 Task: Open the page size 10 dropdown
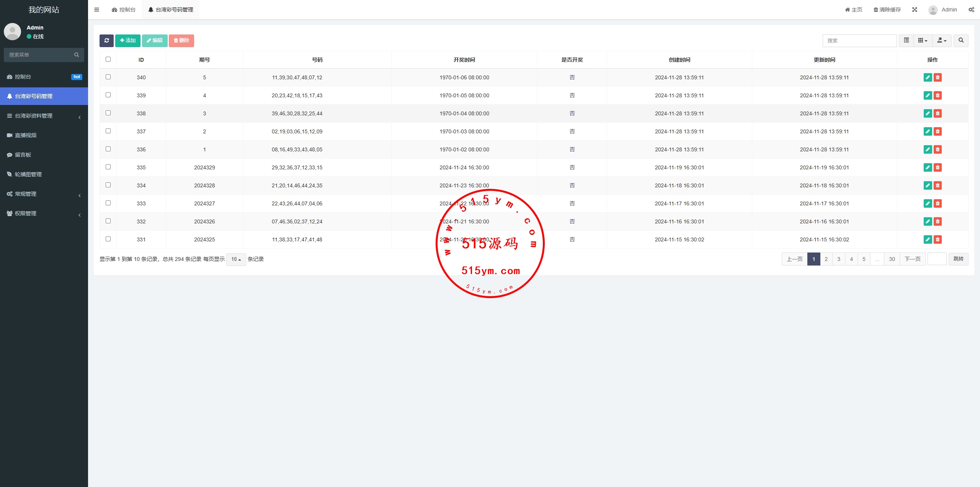(x=236, y=259)
